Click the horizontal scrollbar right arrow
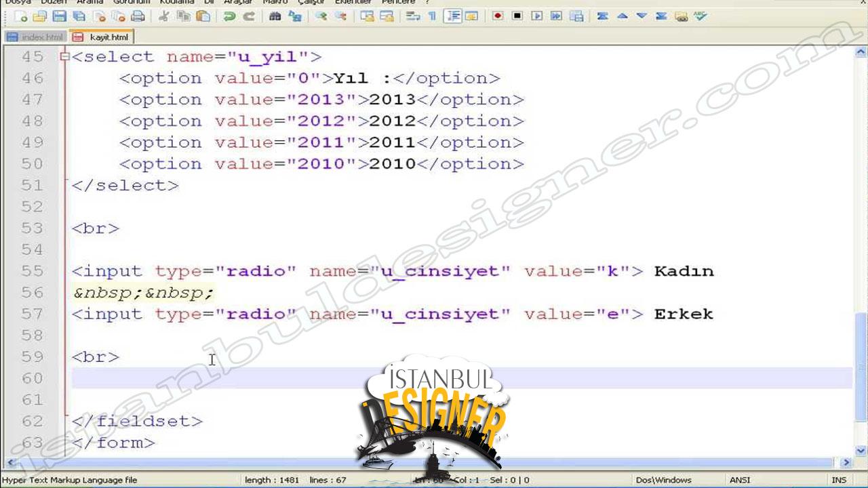 point(846,463)
